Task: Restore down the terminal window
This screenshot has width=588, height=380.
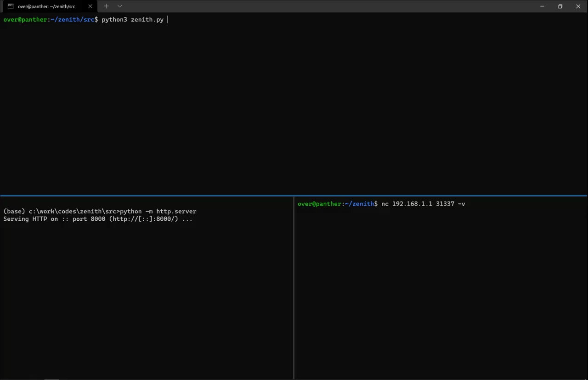Action: tap(560, 6)
